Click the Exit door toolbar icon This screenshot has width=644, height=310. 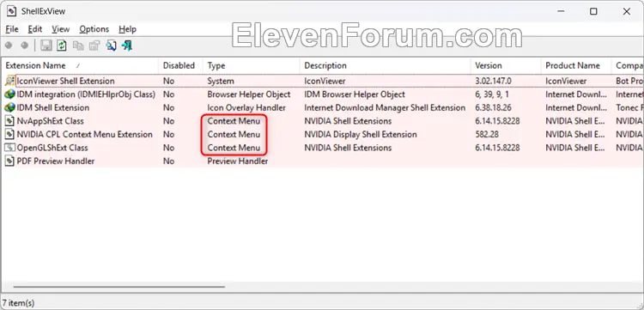pos(127,46)
